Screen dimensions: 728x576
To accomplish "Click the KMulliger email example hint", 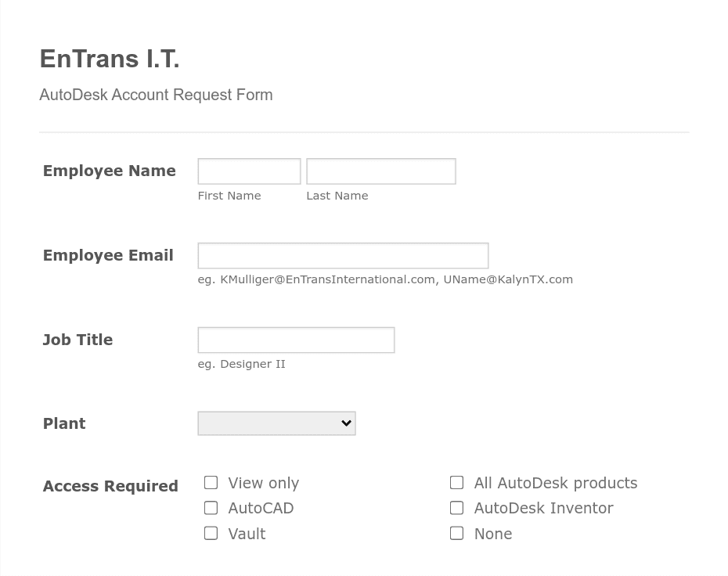I will click(x=385, y=279).
